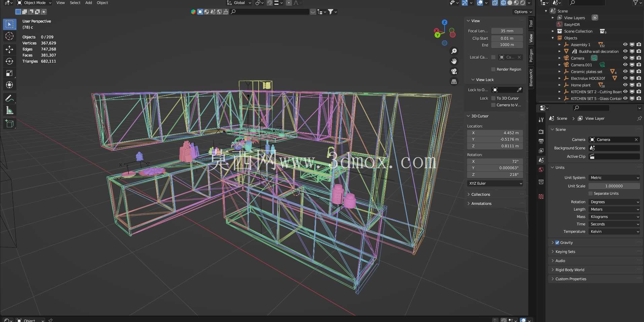This screenshot has height=322, width=644.
Task: Open the View Layer properties tab icon
Action: click(x=541, y=151)
